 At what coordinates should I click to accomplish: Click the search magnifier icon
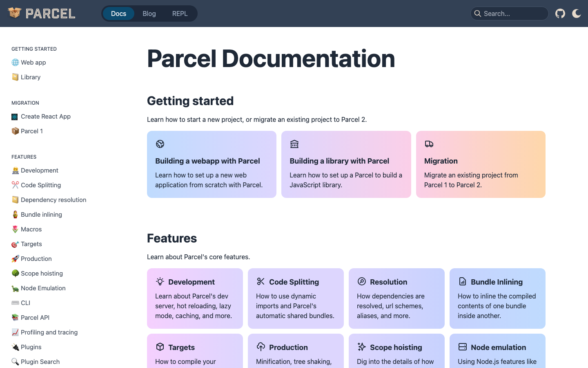click(x=477, y=13)
